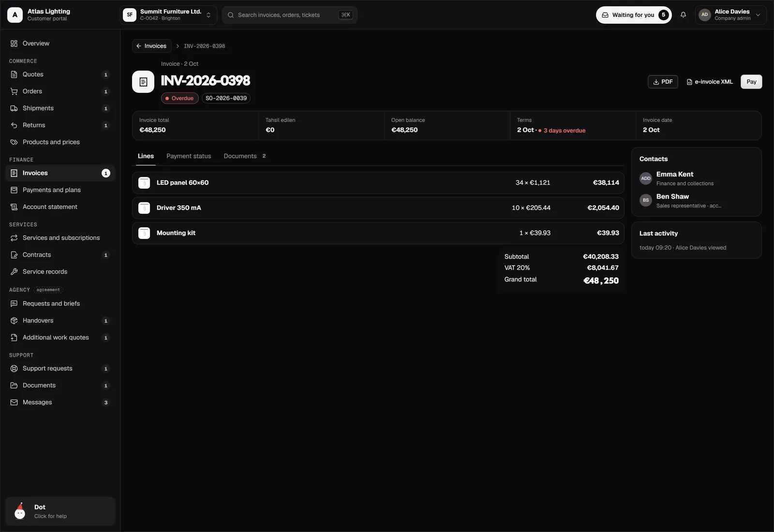Image resolution: width=774 pixels, height=532 pixels.
Task: Expand the Summit Furniture Ltd. company switcher
Action: pyautogui.click(x=168, y=15)
